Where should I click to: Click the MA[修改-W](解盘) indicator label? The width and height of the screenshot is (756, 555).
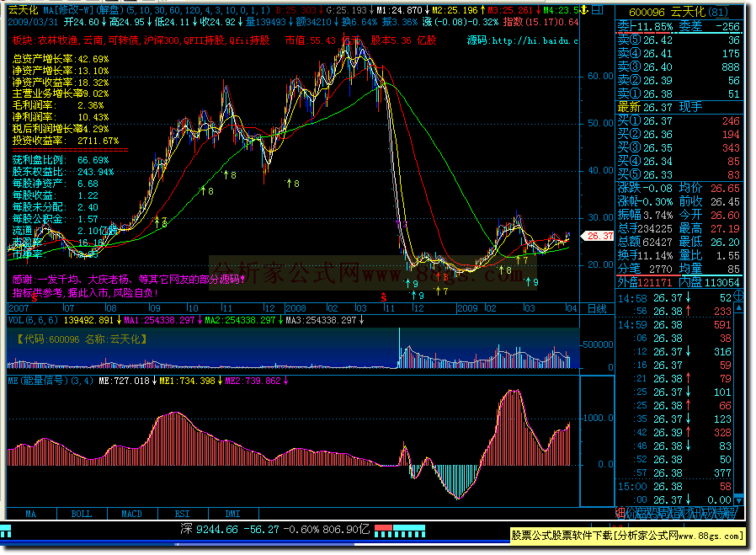click(x=84, y=10)
